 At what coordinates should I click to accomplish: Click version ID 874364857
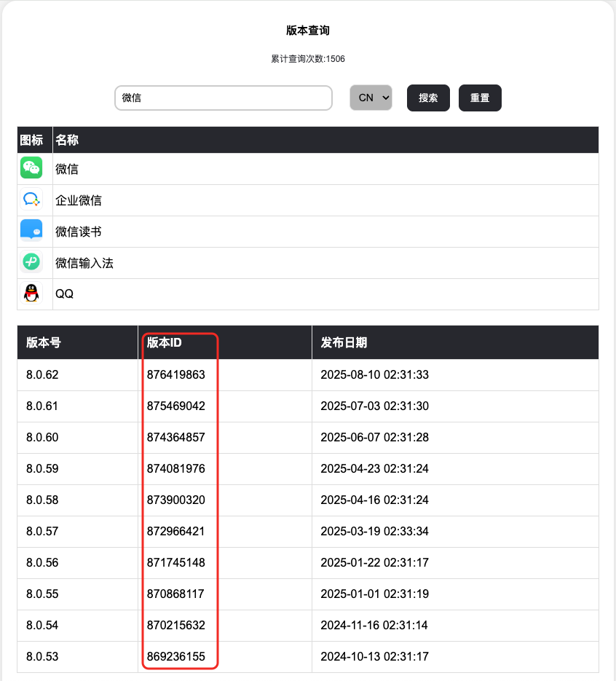click(175, 437)
